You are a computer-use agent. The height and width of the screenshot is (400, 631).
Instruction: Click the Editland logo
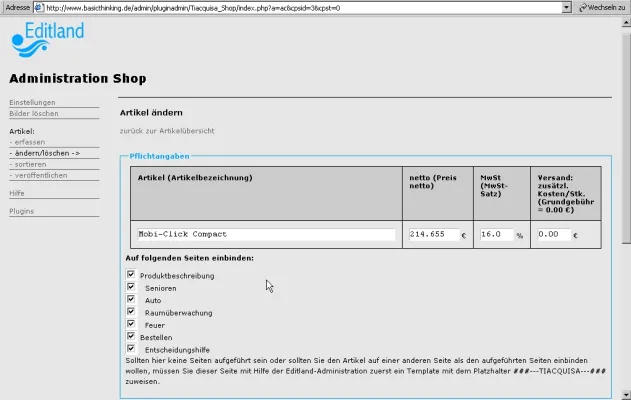tap(47, 39)
